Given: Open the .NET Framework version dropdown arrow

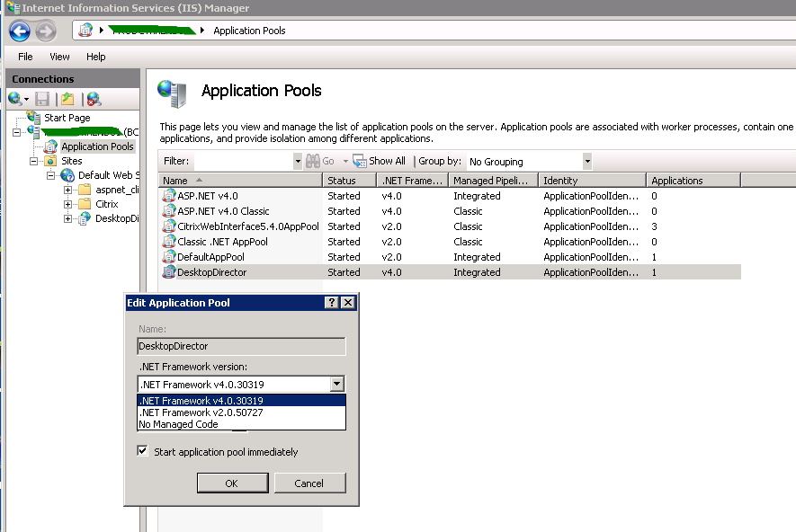Looking at the screenshot, I should click(x=337, y=384).
